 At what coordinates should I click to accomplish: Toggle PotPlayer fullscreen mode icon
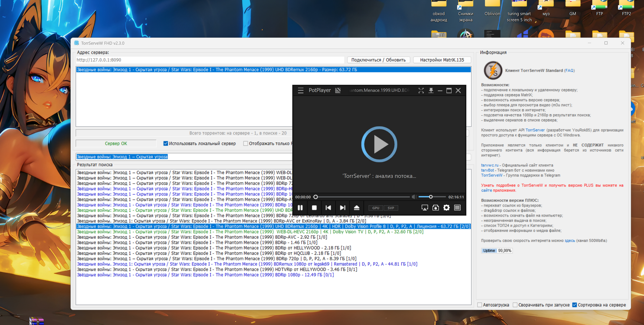421,90
